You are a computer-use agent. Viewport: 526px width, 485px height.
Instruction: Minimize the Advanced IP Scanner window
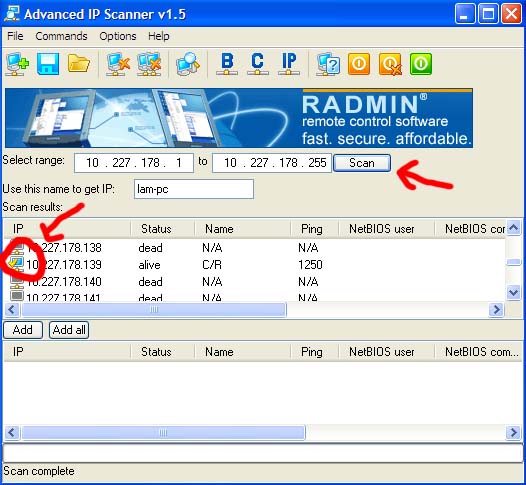point(465,14)
